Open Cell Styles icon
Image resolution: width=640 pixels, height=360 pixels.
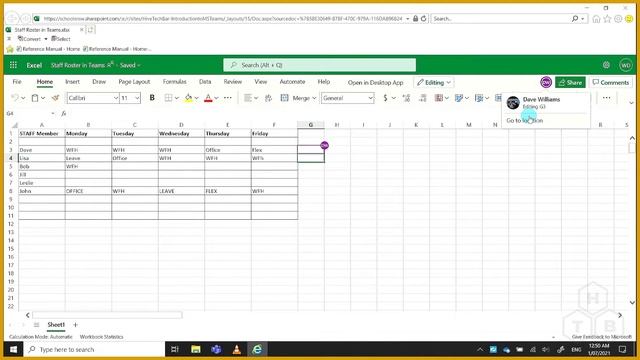click(479, 98)
